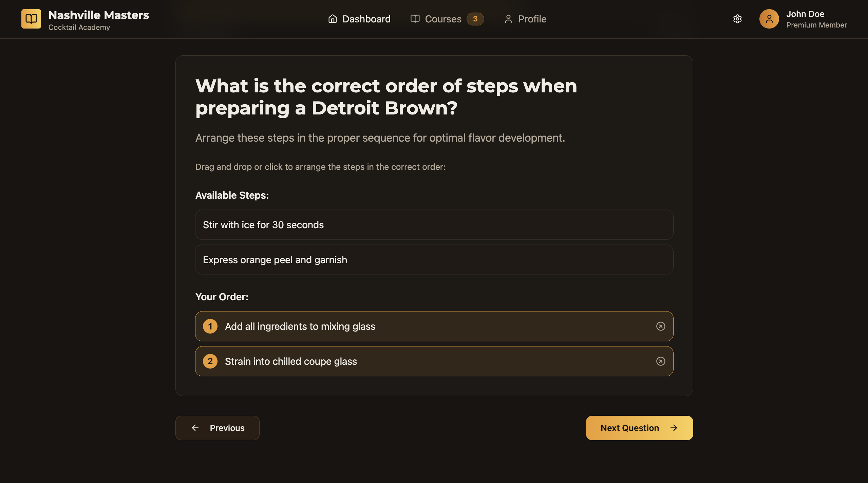Go to the Courses nav item

pos(447,19)
